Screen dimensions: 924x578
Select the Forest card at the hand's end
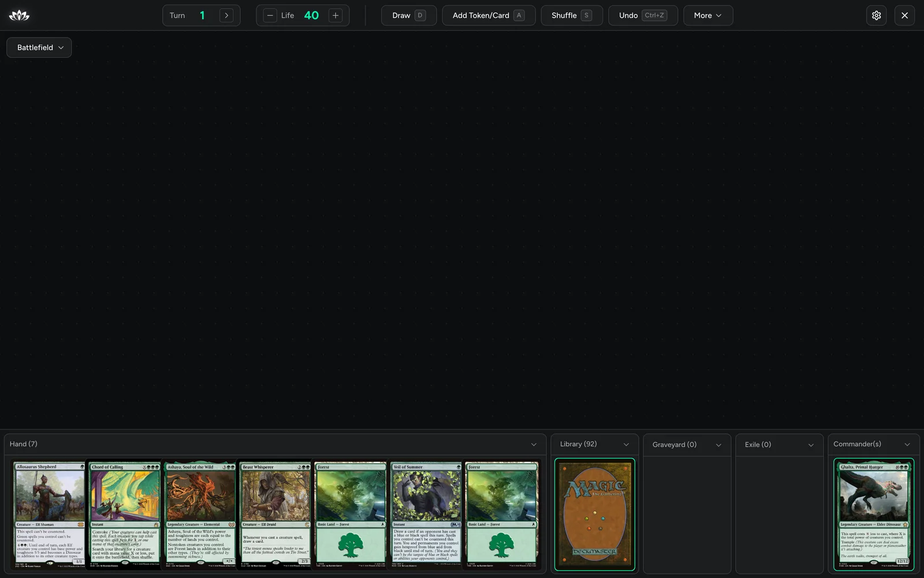coord(501,515)
